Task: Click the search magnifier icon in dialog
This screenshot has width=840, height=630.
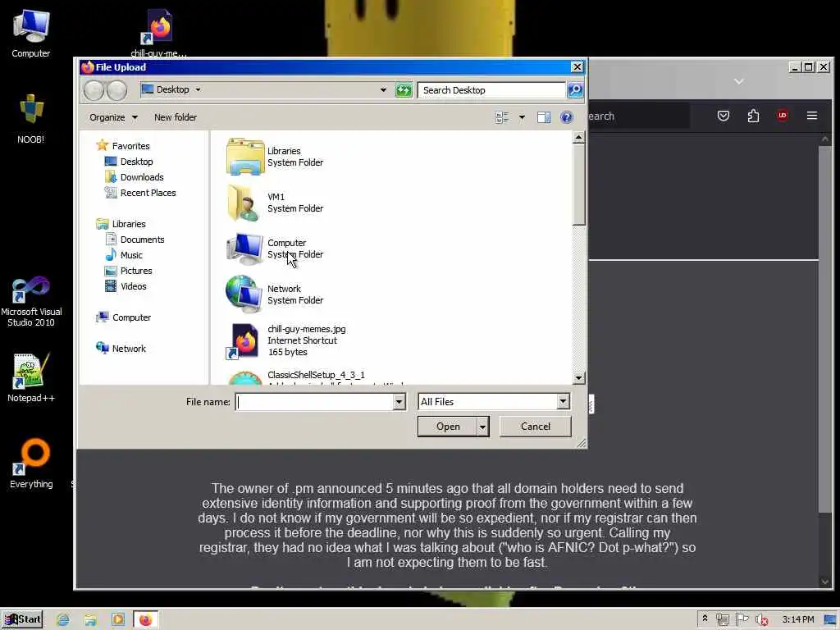Action: click(x=575, y=90)
